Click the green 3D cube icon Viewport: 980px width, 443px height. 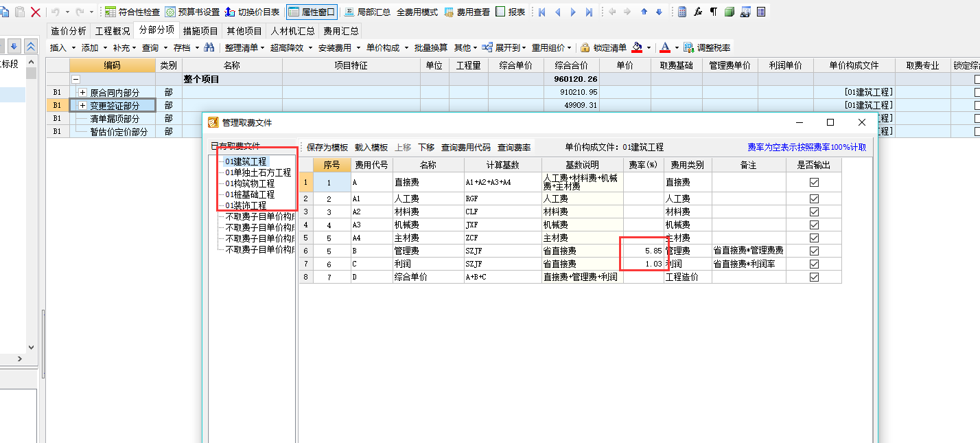coord(729,12)
